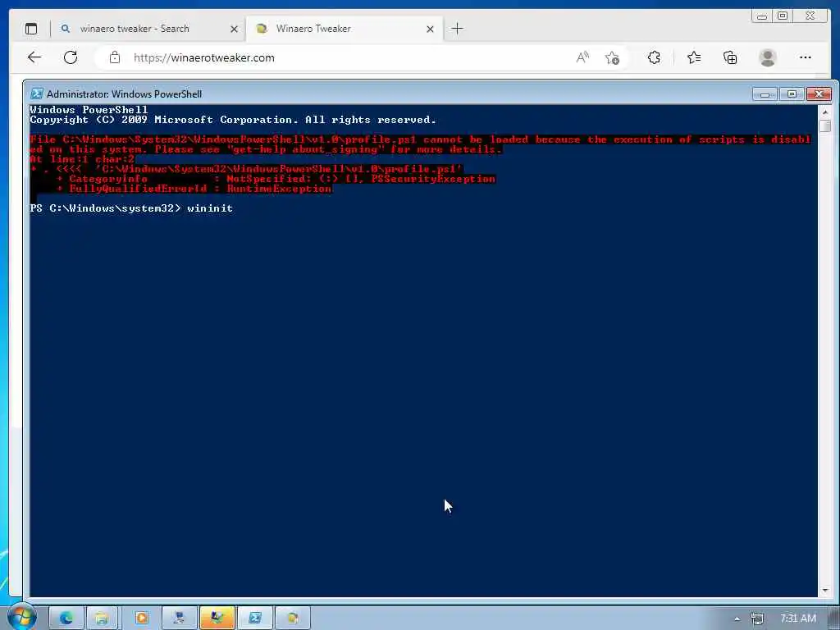Minimize the Edge browser window
This screenshot has height=630, width=840.
pyautogui.click(x=762, y=16)
